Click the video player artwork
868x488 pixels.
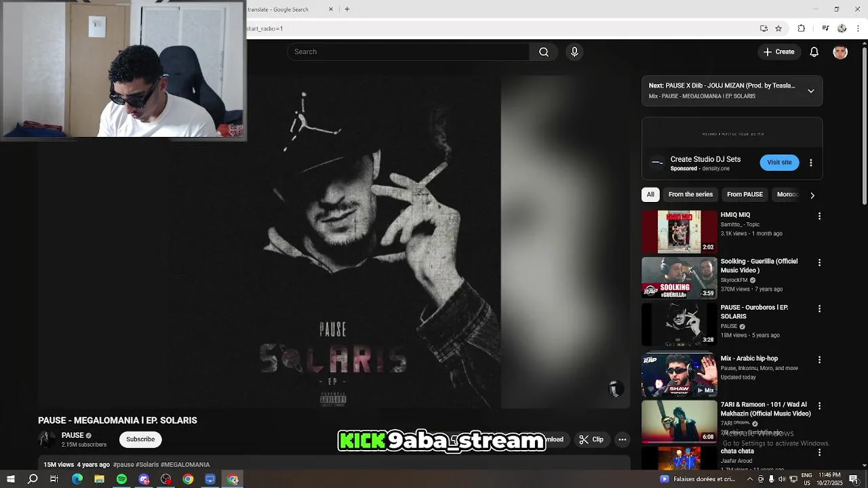tap(334, 242)
